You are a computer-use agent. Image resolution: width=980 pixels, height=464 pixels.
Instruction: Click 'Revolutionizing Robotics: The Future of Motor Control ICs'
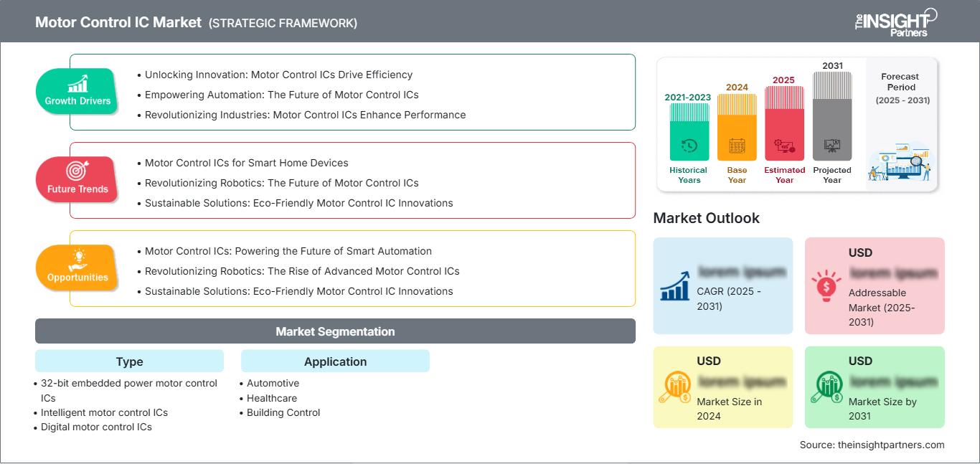(281, 183)
